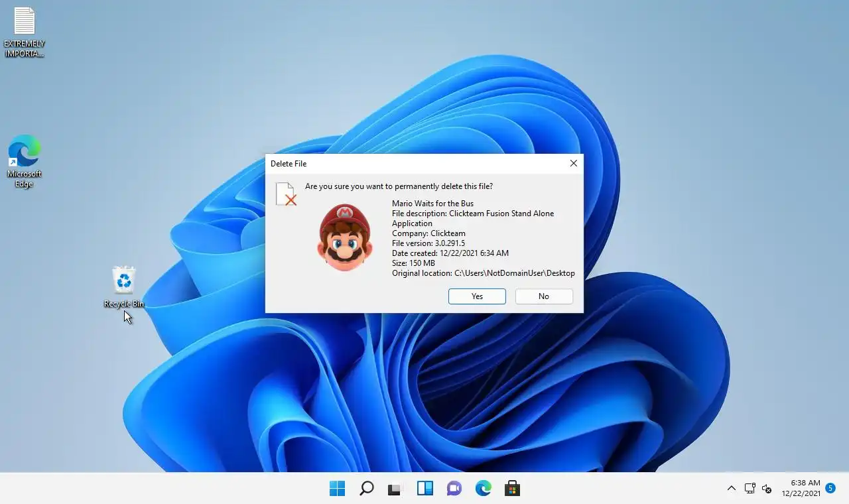This screenshot has width=849, height=504.
Task: Click the 'Delete File' dialog title
Action: tap(289, 164)
